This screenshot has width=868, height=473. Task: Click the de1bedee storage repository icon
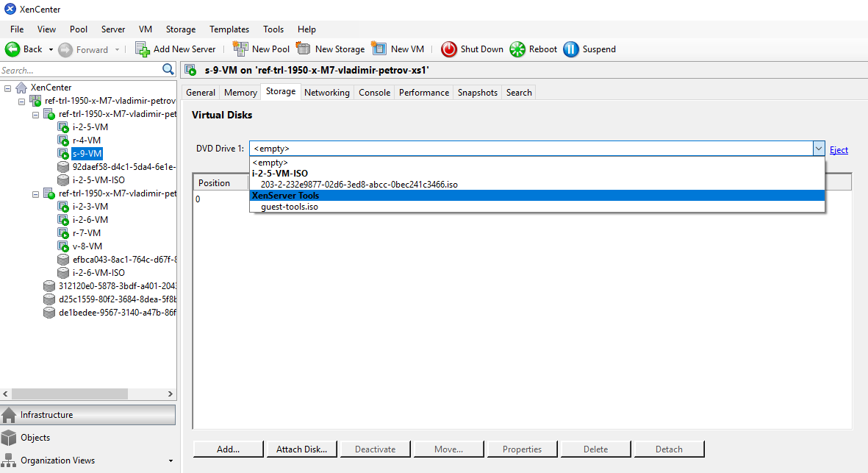coord(49,313)
